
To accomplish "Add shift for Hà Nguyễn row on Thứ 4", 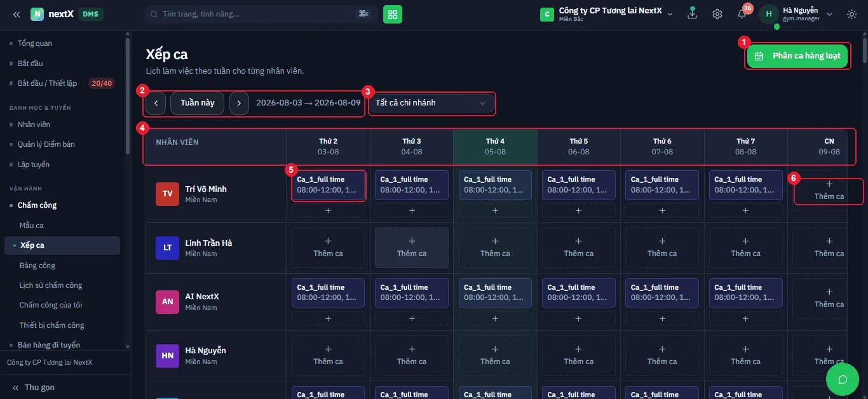I will tap(495, 356).
